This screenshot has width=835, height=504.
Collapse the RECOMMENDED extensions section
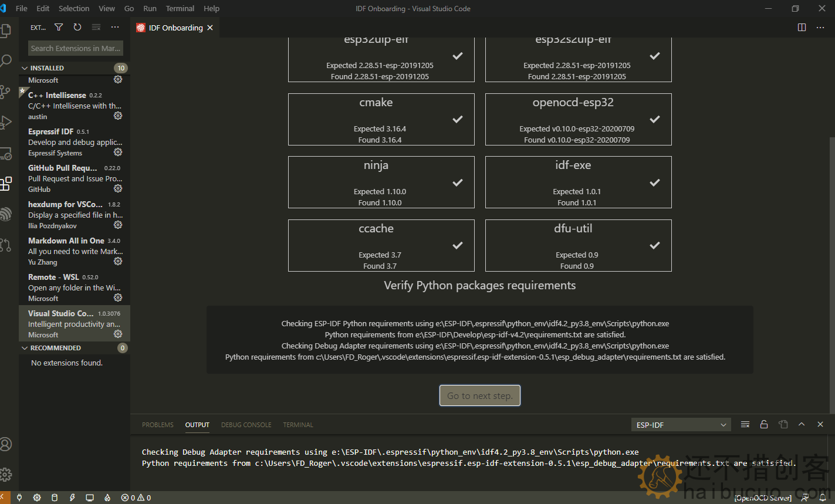pos(75,348)
